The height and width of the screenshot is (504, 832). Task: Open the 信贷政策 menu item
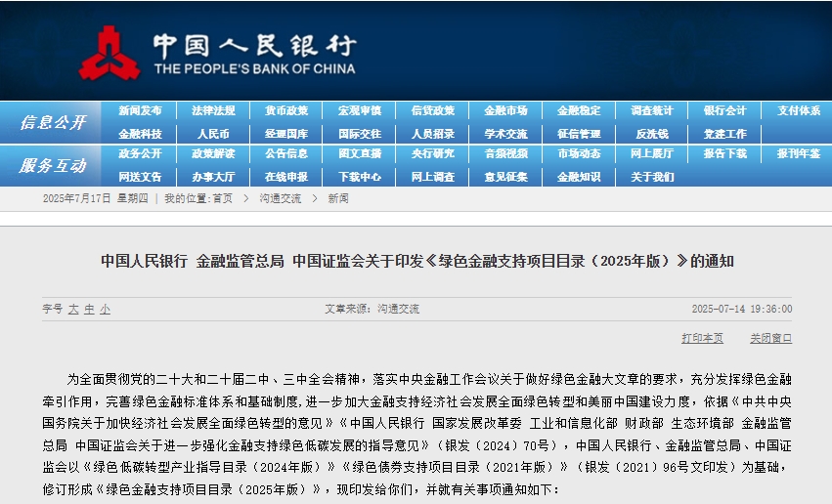433,110
